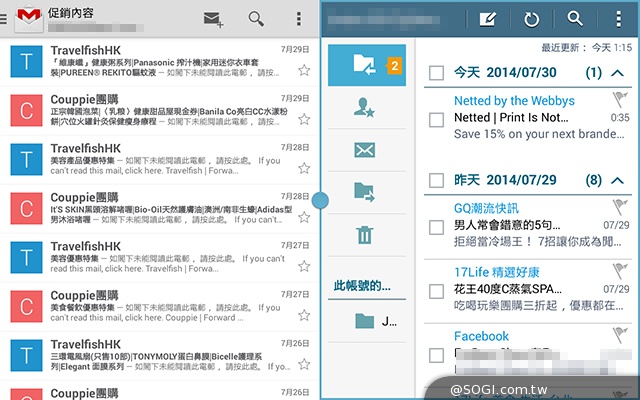640x400 pixels.
Task: Open TravelfishHK email about 美容優惠特集
Action: [x=159, y=258]
